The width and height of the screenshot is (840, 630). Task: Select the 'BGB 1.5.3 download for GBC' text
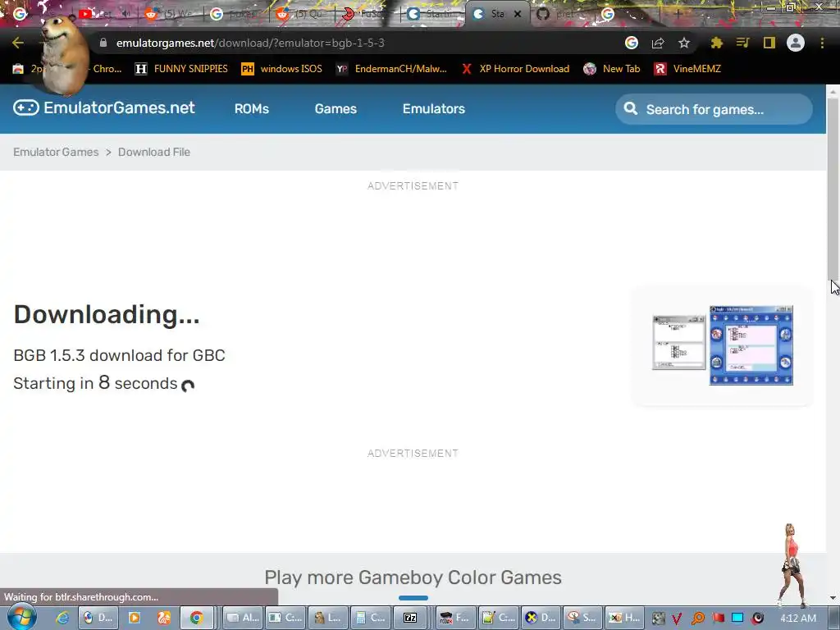119,355
